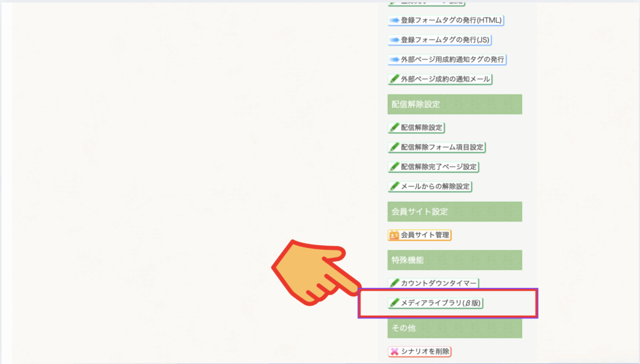640x364 pixels.
Task: Click the green 会員サイト設定 section header
Action: click(454, 212)
